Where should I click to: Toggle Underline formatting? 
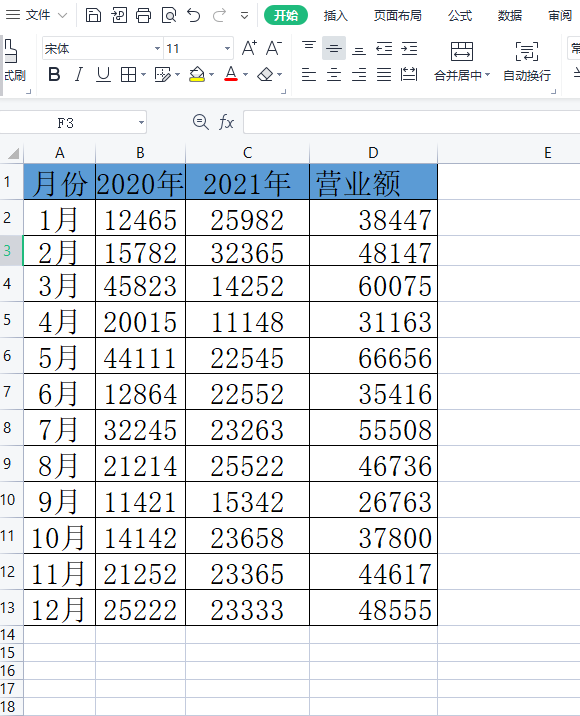coord(104,74)
